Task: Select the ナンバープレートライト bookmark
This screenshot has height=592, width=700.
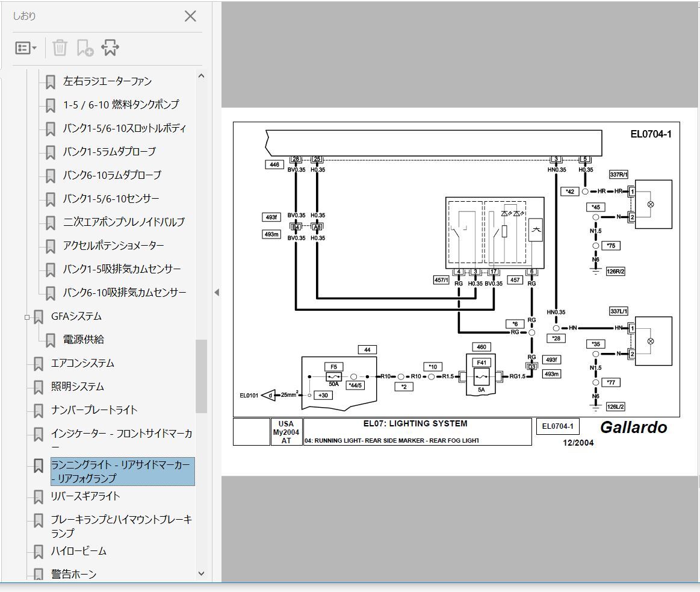Action: (x=94, y=410)
